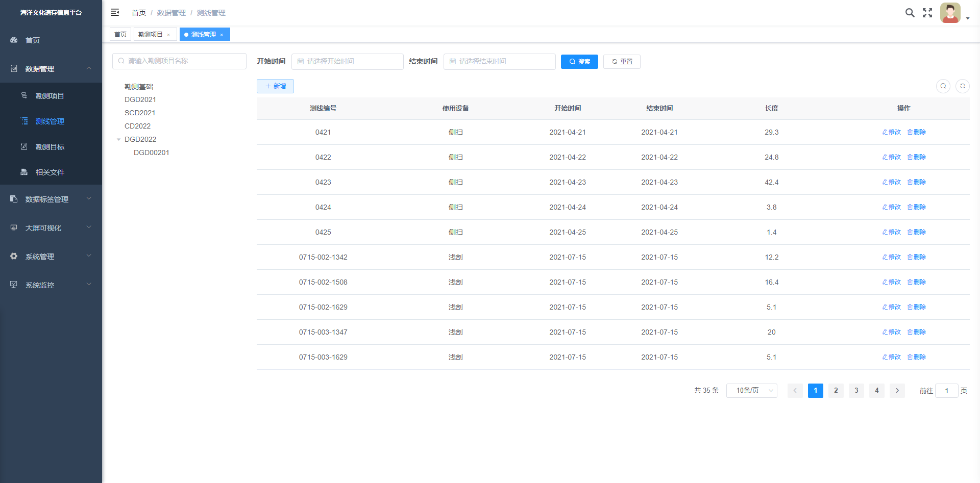Viewport: 980px width, 483px height.
Task: Edit row 0715-002-1508 via 修改
Action: 892,282
